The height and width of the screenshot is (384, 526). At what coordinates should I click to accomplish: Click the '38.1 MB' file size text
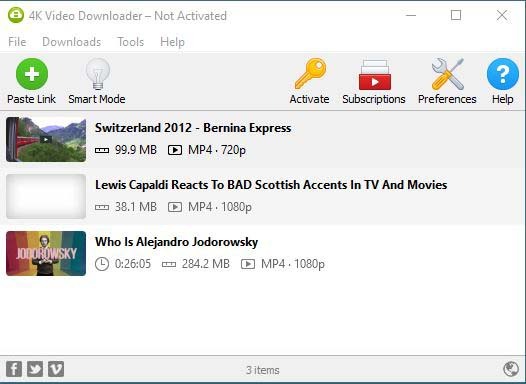pyautogui.click(x=136, y=207)
